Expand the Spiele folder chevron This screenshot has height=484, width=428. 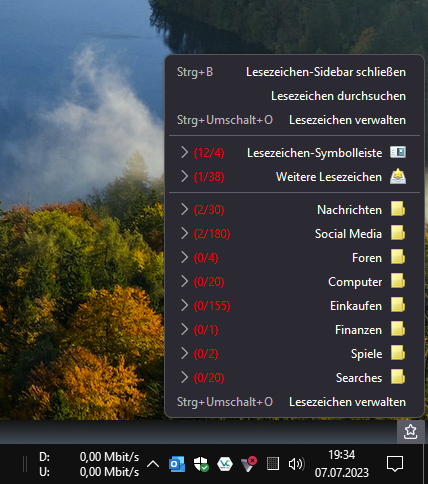point(184,353)
